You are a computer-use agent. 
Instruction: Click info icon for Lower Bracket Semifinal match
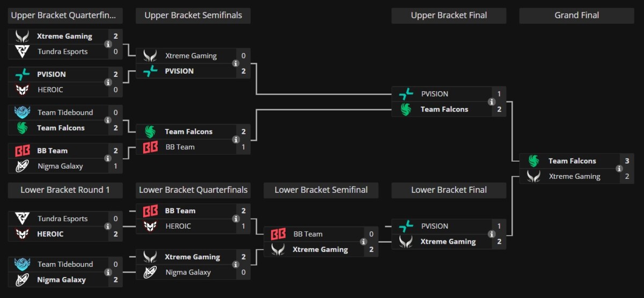364,242
